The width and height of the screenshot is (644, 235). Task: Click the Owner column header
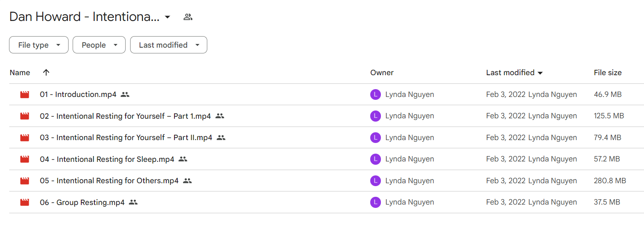click(x=382, y=73)
